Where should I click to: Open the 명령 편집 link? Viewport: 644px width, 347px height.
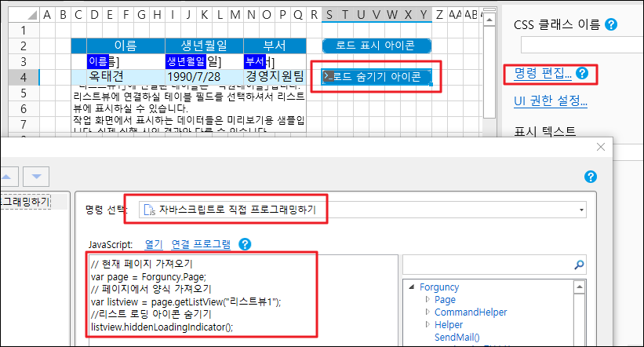pyautogui.click(x=543, y=74)
